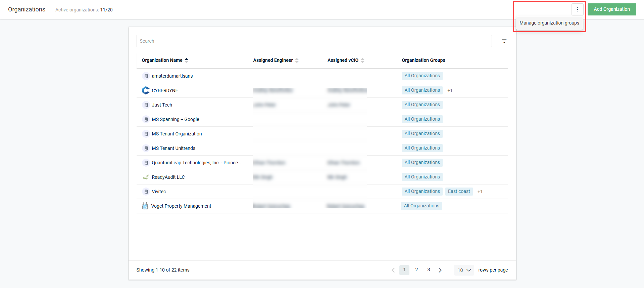The image size is (644, 288).
Task: Click the amsterdamartisans building icon
Action: [x=146, y=76]
